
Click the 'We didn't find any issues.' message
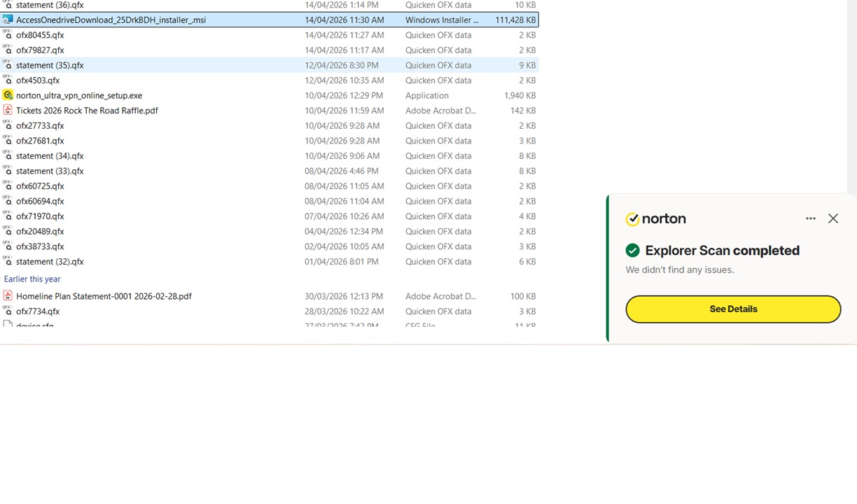(x=680, y=269)
